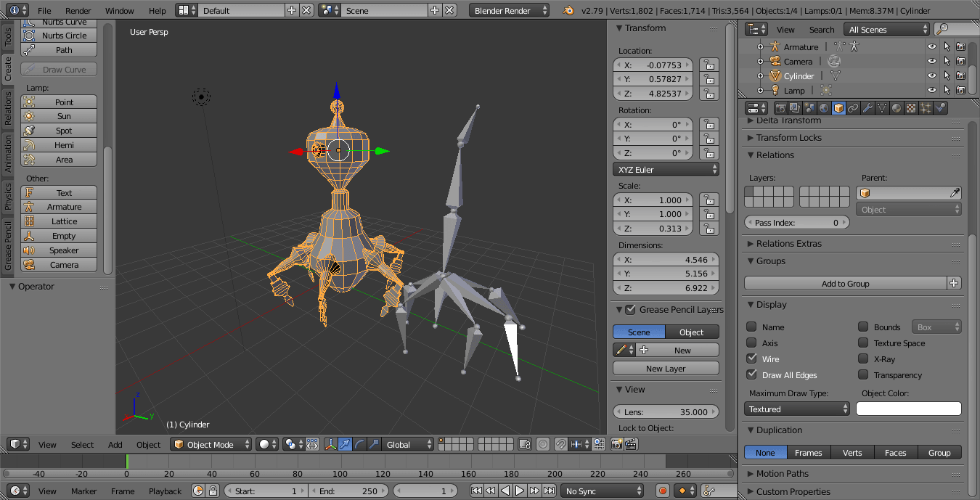Select the Material properties tab icon
This screenshot has height=500, width=980.
click(x=897, y=108)
